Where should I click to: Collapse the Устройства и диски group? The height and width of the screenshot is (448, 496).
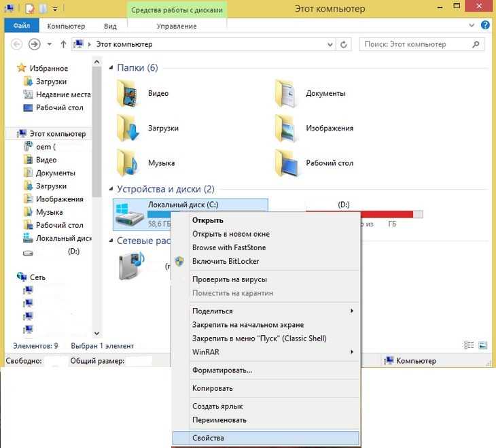[112, 189]
